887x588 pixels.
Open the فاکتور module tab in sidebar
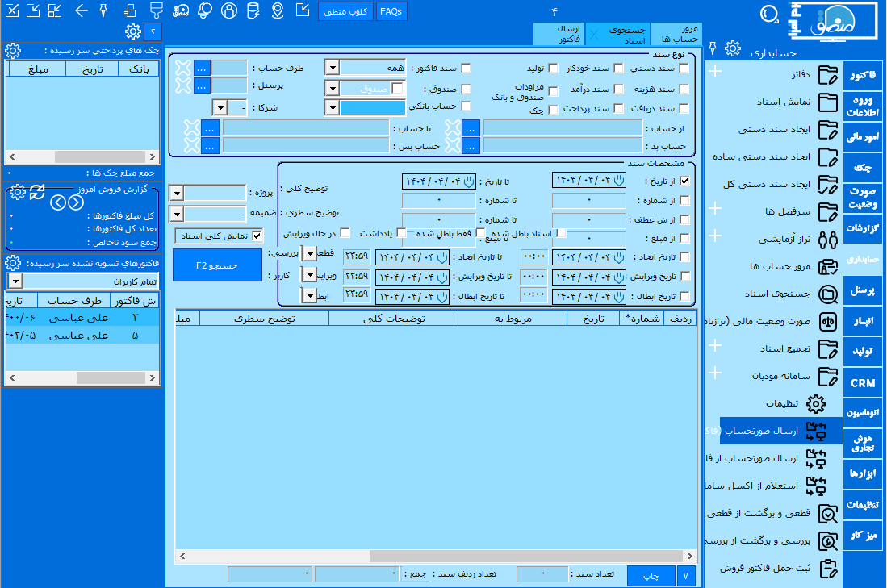(863, 75)
